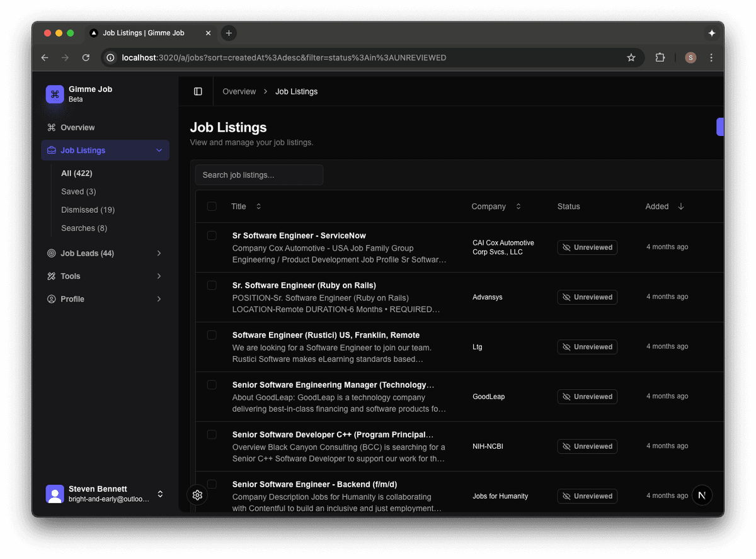Check the Senior Software Developer C++ row
Viewport: 756px width, 559px height.
click(x=212, y=434)
